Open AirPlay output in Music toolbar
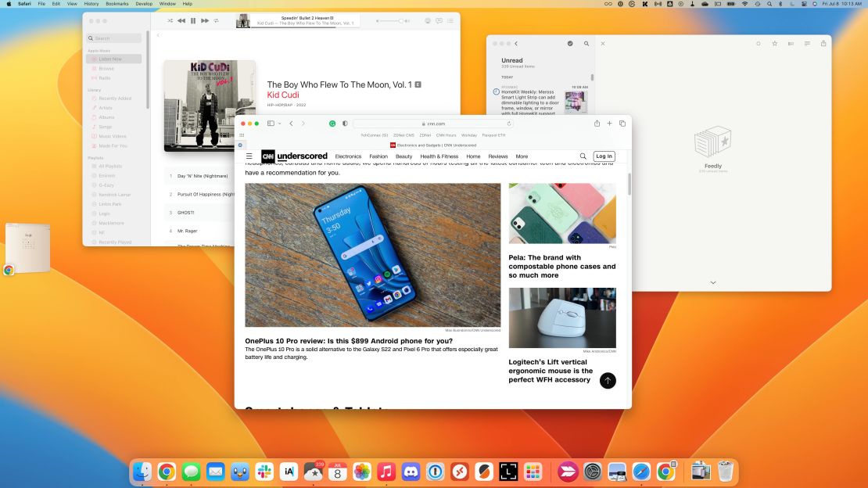Viewport: 868px width, 488px height. pos(428,21)
